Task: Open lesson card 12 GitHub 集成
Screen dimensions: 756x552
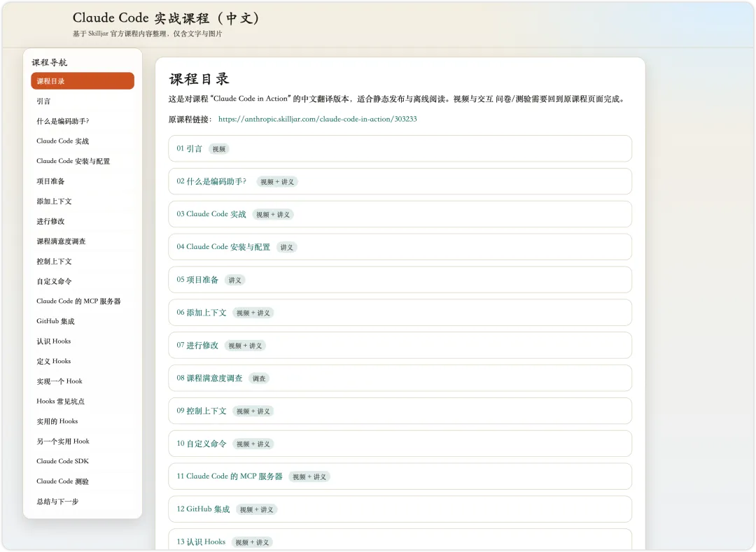Action: [x=400, y=509]
